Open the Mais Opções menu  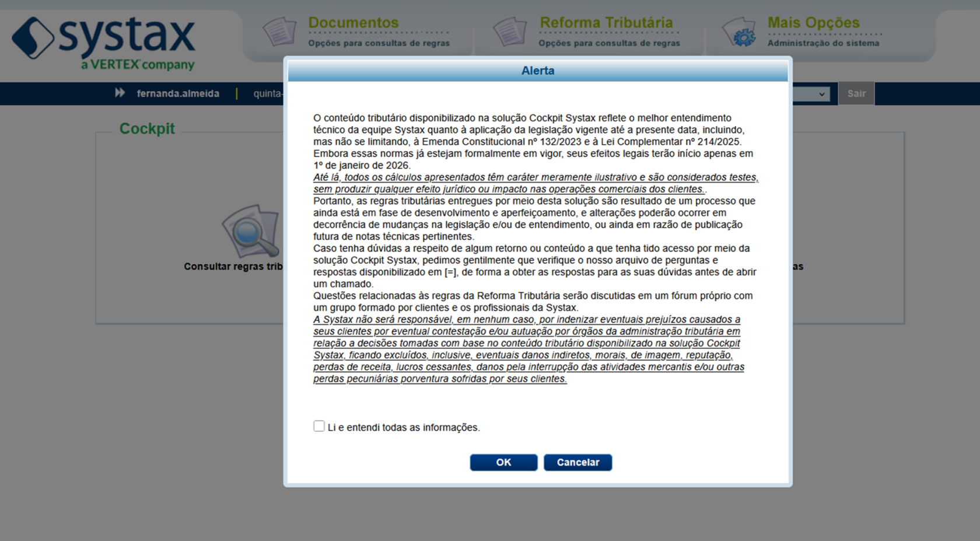pos(813,23)
